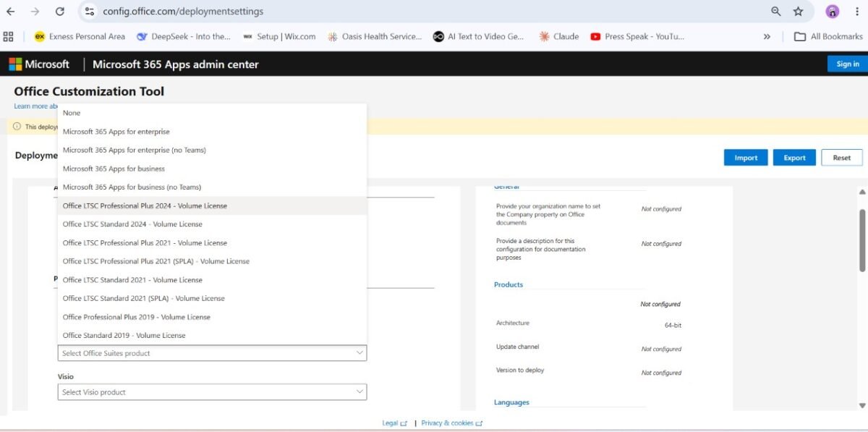Image resolution: width=868 pixels, height=432 pixels.
Task: Select Microsoft 365 Apps for business (no Teams)
Action: [x=212, y=187]
